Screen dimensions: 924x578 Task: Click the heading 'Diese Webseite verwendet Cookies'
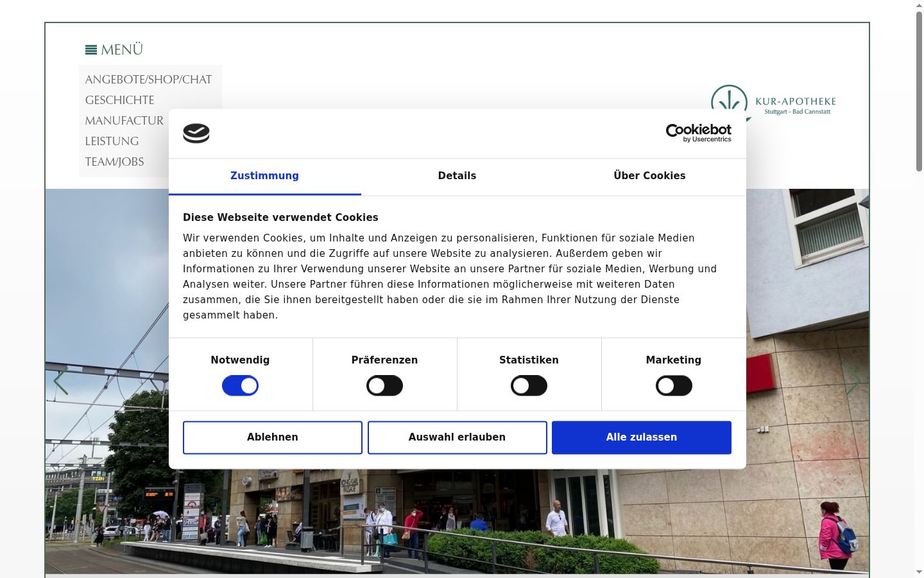(280, 217)
